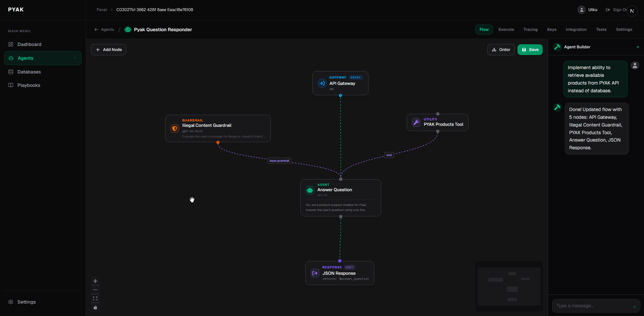644x316 pixels.
Task: Select Agents in the main menu
Action: tap(43, 58)
